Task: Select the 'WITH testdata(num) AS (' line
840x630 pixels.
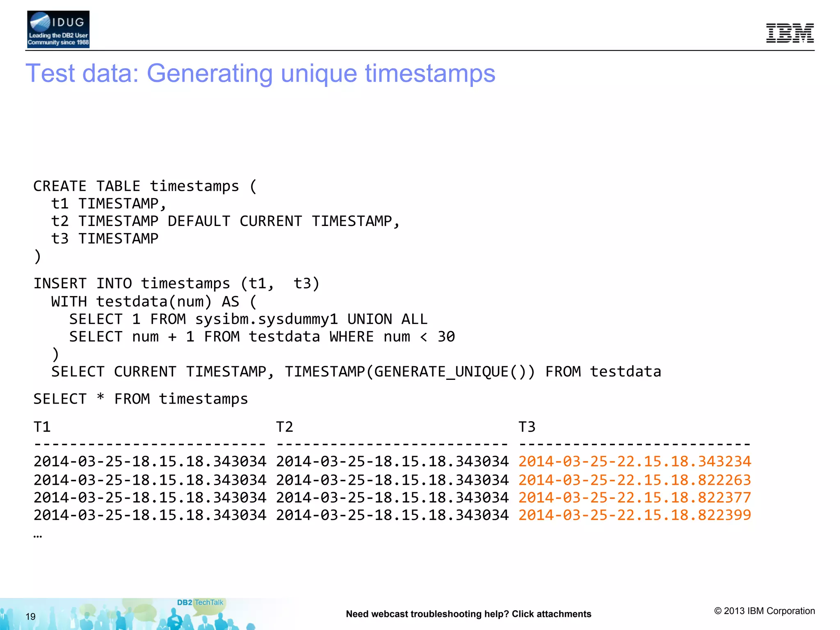Action: click(154, 302)
